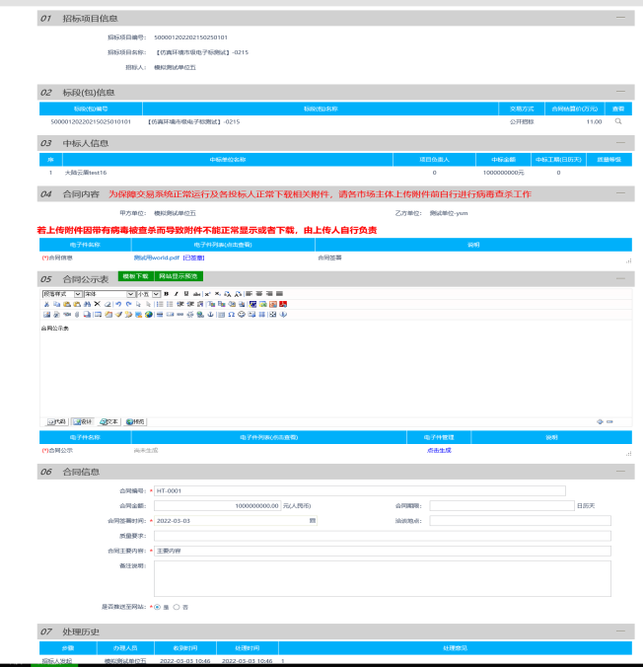This screenshot has width=644, height=667.
Task: Click the undo arrow in editor toolbar
Action: 116,305
